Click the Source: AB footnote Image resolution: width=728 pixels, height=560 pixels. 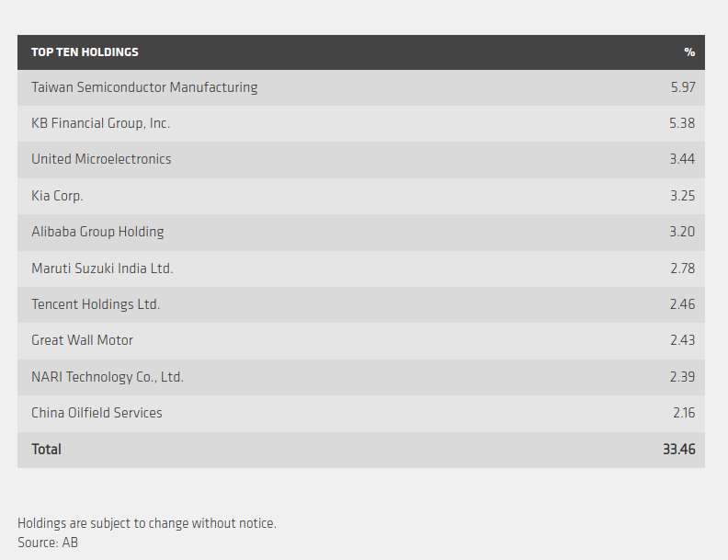tap(48, 543)
